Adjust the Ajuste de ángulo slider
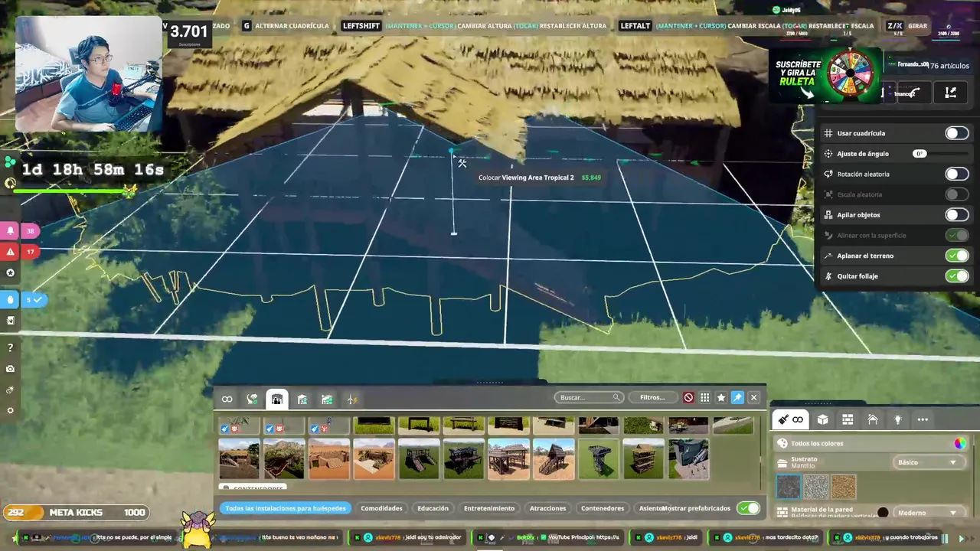The image size is (980, 551). coord(920,154)
